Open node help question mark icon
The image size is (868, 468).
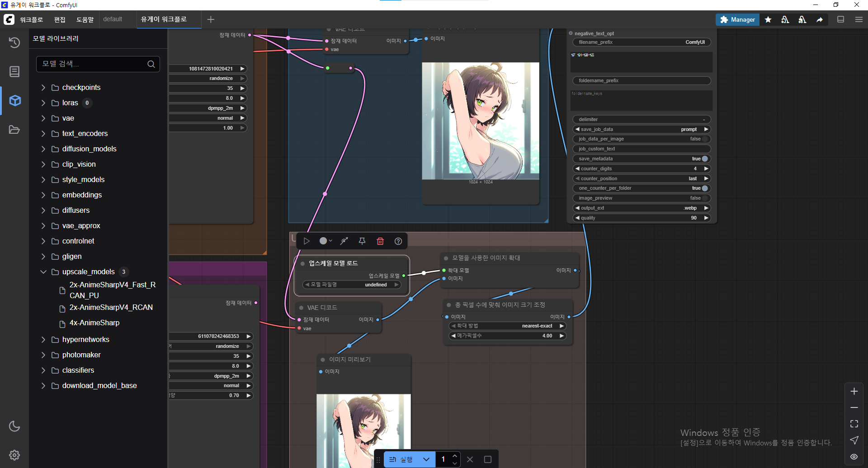click(398, 241)
